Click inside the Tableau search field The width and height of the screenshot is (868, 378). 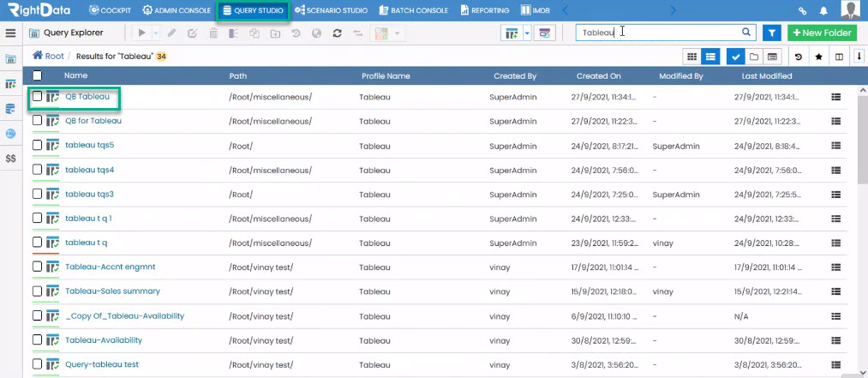point(658,32)
